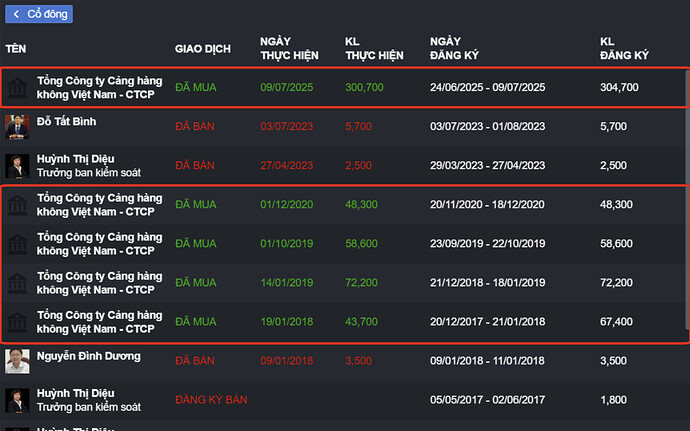The width and height of the screenshot is (690, 431).
Task: Click registration period 20/12/2017 - 21/01/2018
Action: (488, 322)
